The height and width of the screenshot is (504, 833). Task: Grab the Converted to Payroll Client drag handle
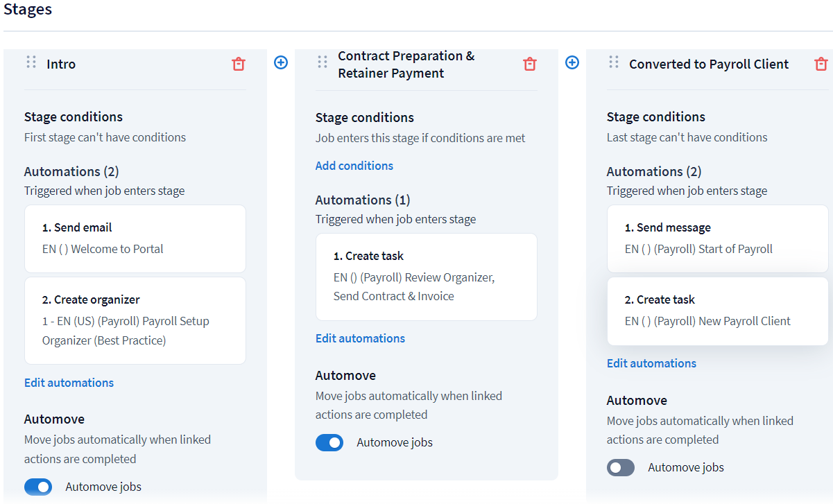[x=614, y=62]
